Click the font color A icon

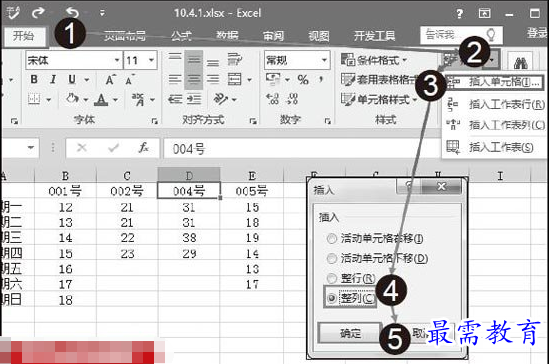101,100
